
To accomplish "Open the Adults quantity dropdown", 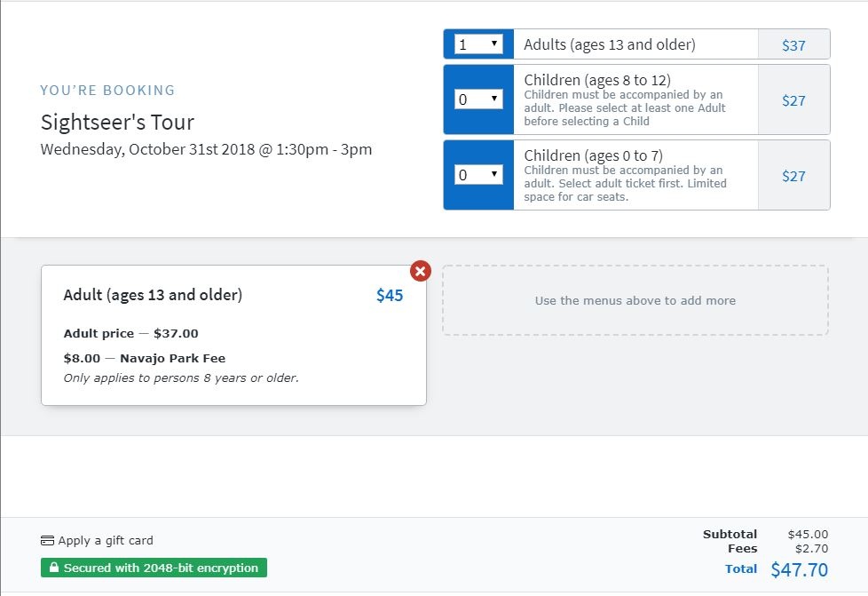I will (478, 44).
